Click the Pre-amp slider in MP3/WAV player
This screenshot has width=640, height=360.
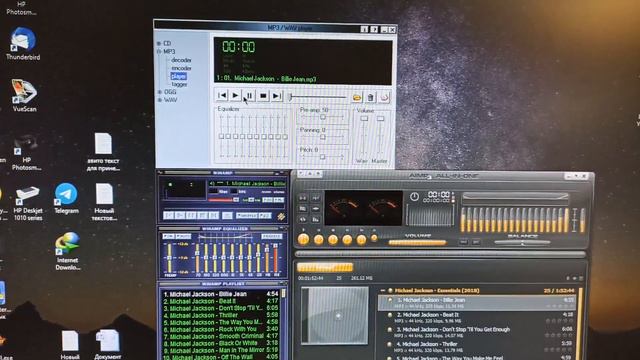point(322,117)
